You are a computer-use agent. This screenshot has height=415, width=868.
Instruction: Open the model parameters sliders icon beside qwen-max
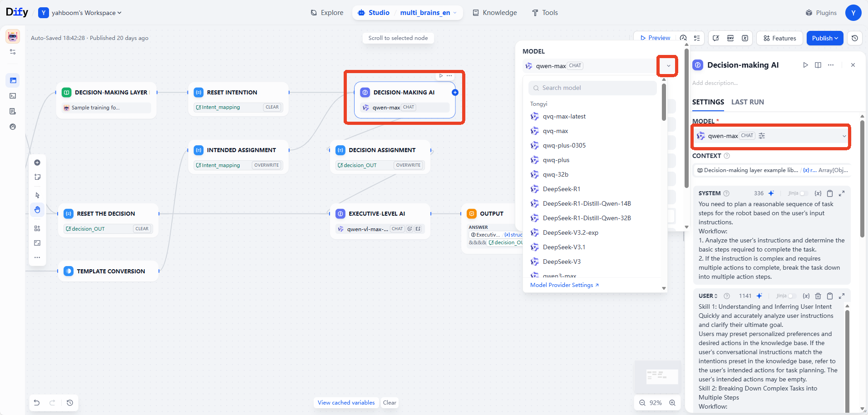[x=762, y=136]
